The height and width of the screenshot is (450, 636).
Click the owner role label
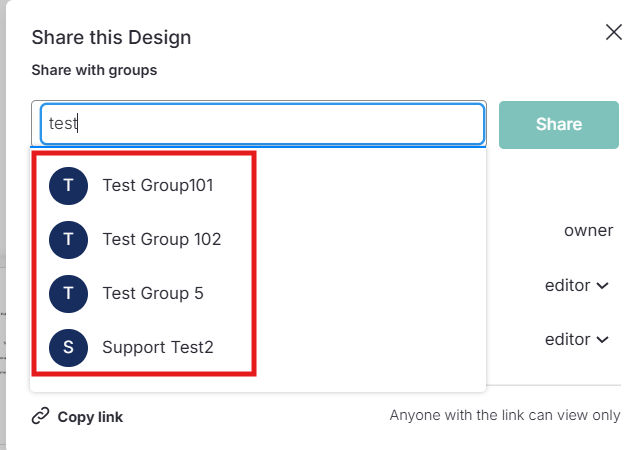click(588, 230)
